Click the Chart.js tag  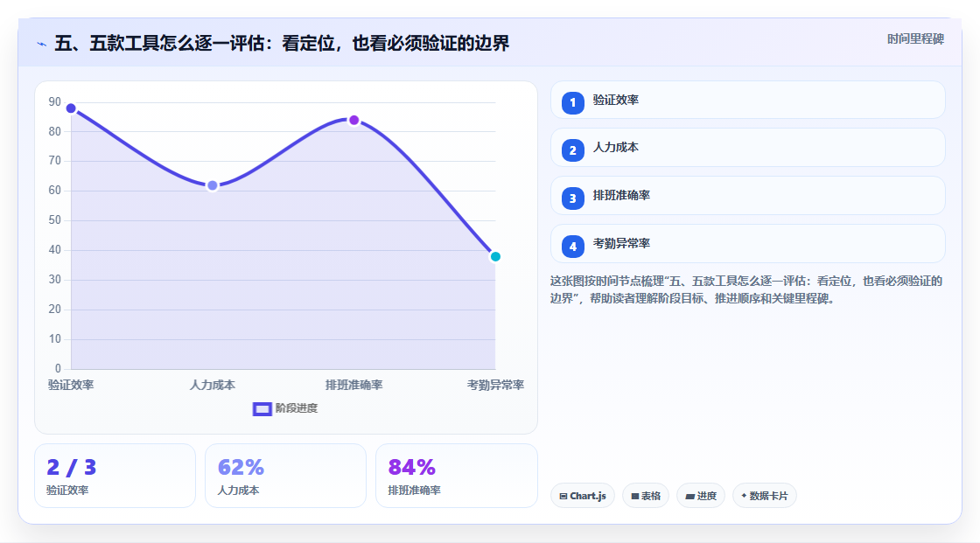583,496
